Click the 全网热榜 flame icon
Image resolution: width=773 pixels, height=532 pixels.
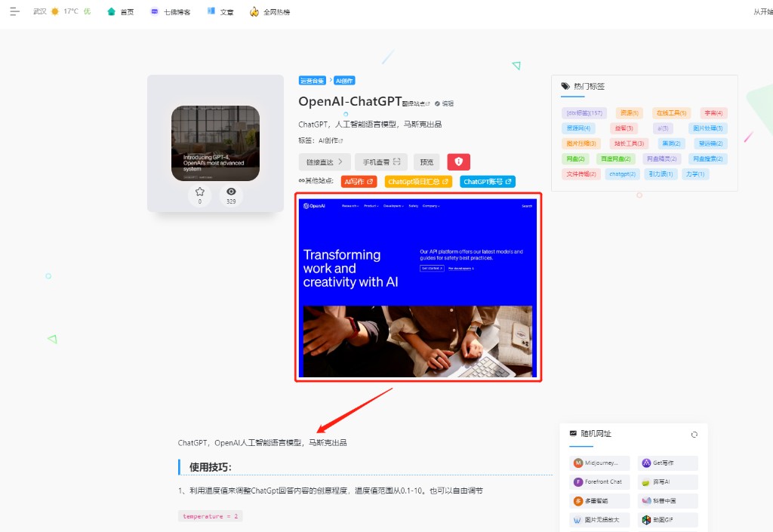254,11
